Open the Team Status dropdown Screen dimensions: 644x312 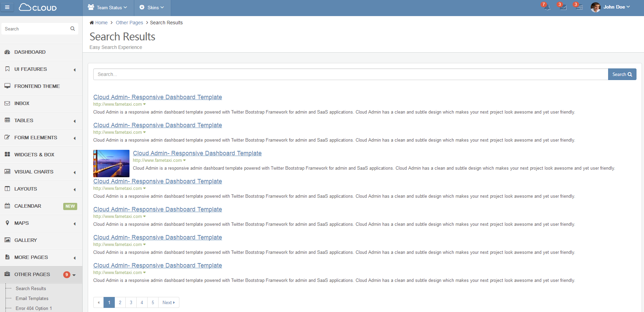108,8
